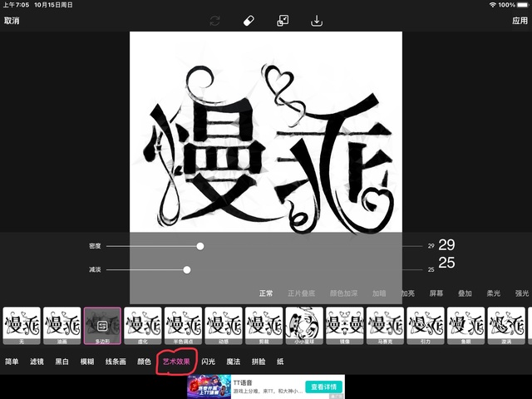Select the 小小星球 effect thumbnail
The width and height of the screenshot is (532, 399).
304,325
